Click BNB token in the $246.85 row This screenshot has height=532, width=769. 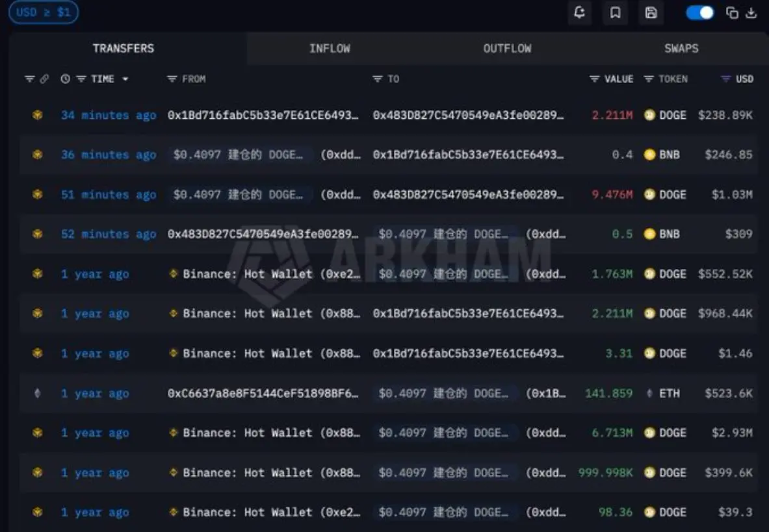point(662,155)
